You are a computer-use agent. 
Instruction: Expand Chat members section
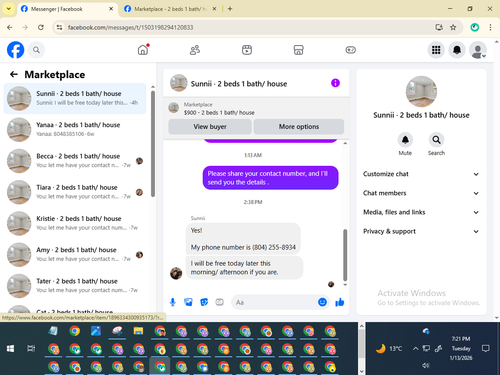click(x=421, y=193)
